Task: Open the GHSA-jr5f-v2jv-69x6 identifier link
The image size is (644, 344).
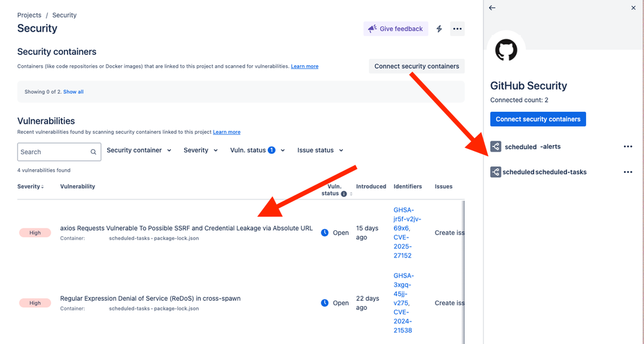Action: (x=407, y=219)
